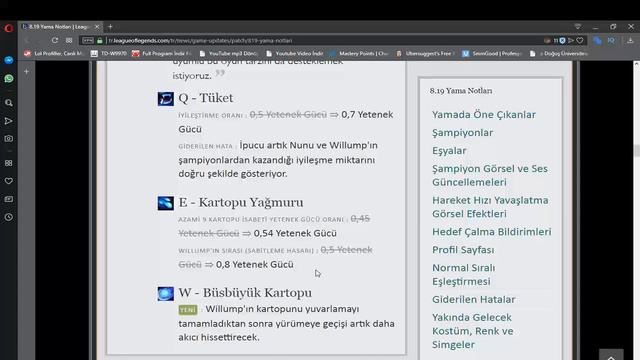Open WhatsApp in the Opera sidebar
The height and width of the screenshot is (360, 640).
point(9,78)
